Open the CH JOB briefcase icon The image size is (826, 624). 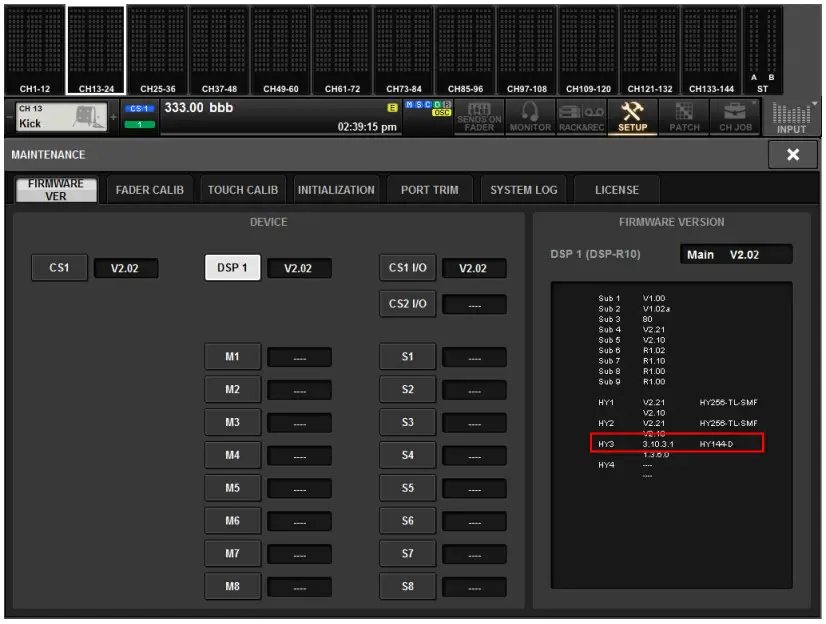pos(735,117)
